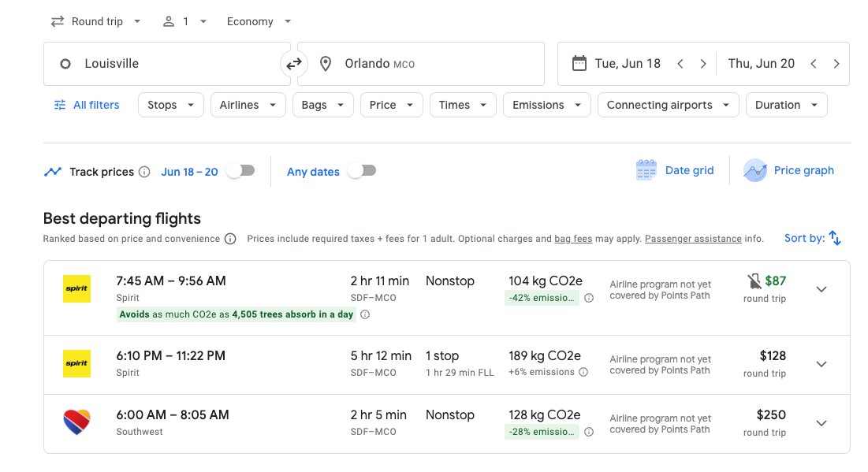The height and width of the screenshot is (472, 868).
Task: Follow the bag fees link
Action: click(x=573, y=239)
